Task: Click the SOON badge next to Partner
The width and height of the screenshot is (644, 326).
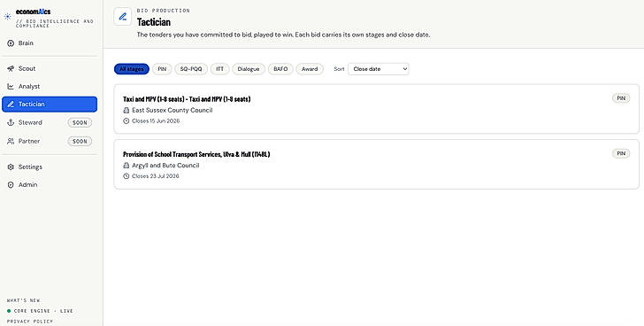Action: (x=80, y=141)
